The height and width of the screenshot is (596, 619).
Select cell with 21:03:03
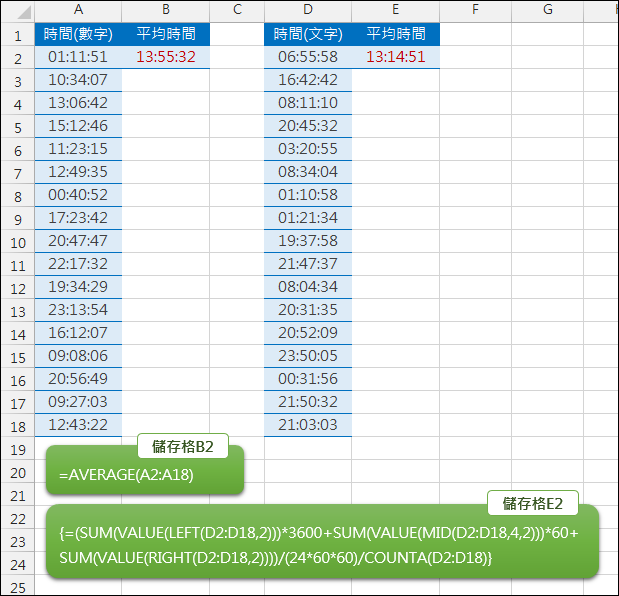(308, 425)
